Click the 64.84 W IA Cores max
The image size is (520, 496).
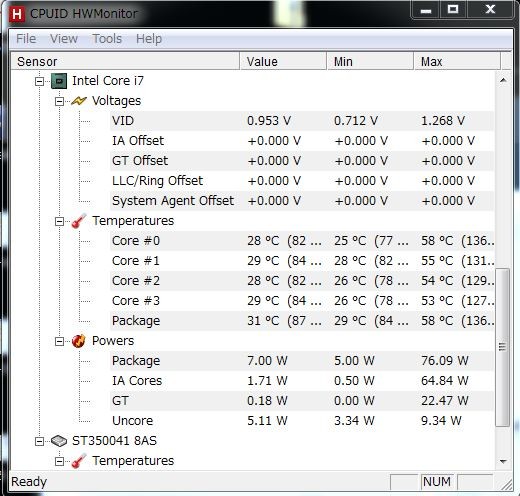pyautogui.click(x=445, y=381)
